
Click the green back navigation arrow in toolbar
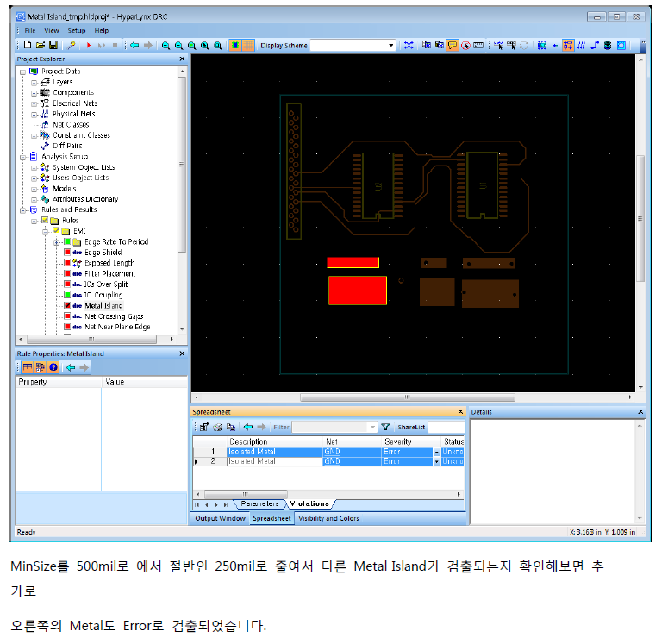click(x=134, y=45)
